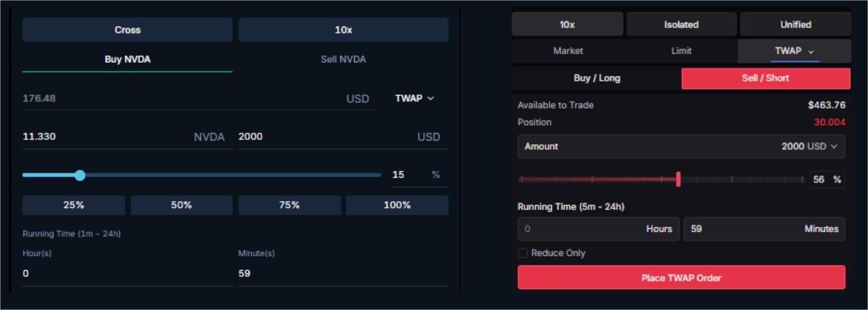Click the 25% size preset button
868x310 pixels.
(74, 205)
